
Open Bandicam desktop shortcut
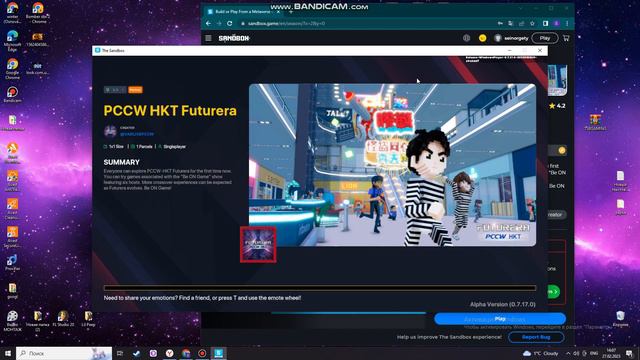pyautogui.click(x=12, y=94)
